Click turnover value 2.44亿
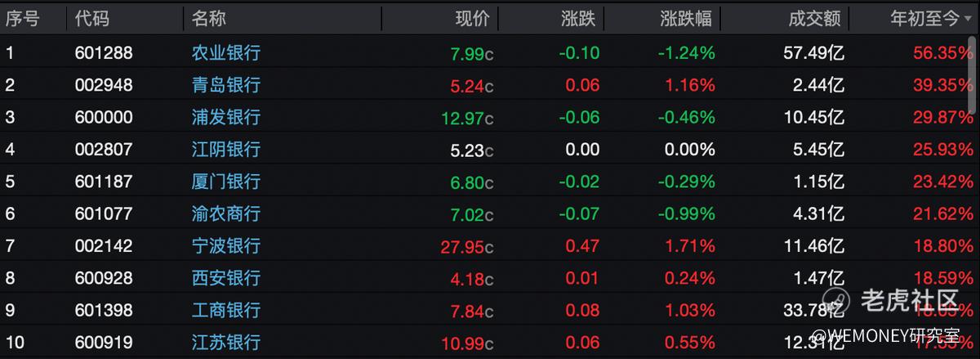Viewport: 980px width, 359px height. [817, 85]
